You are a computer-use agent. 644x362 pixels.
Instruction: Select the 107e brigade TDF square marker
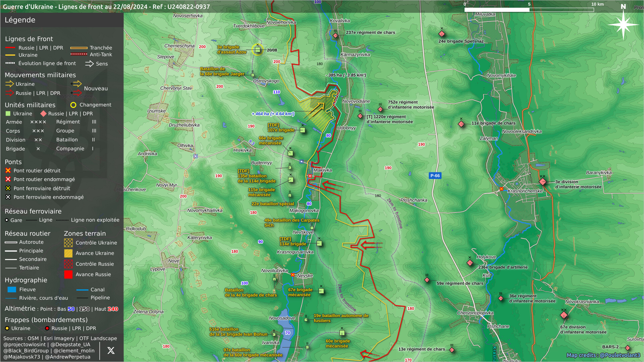[x=302, y=130]
